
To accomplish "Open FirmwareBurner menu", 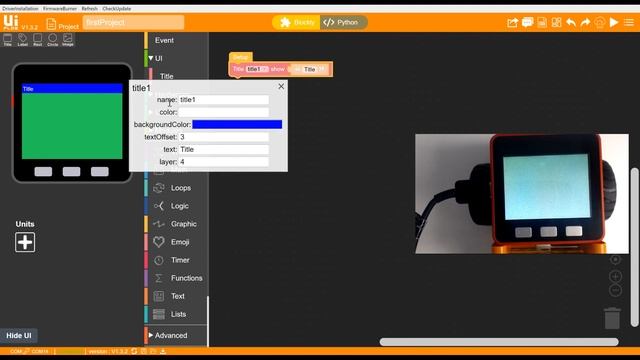I will pos(60,9).
